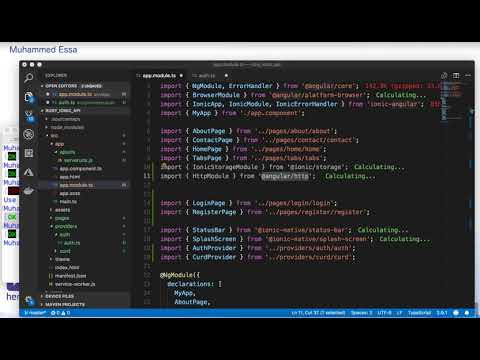The width and height of the screenshot is (480, 360).
Task: Click the TypeScript language mode indicator
Action: pos(419,313)
